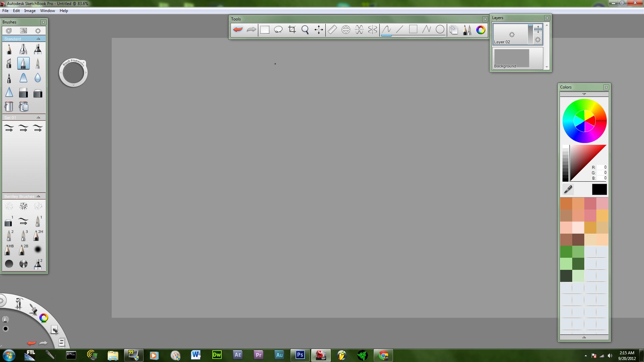The image size is (644, 362).
Task: Select the Polyline draw style
Action: (427, 29)
